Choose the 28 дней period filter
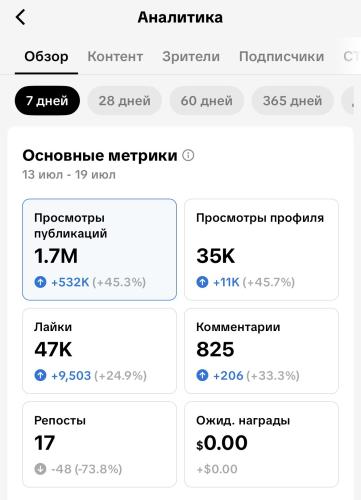 pyautogui.click(x=125, y=101)
